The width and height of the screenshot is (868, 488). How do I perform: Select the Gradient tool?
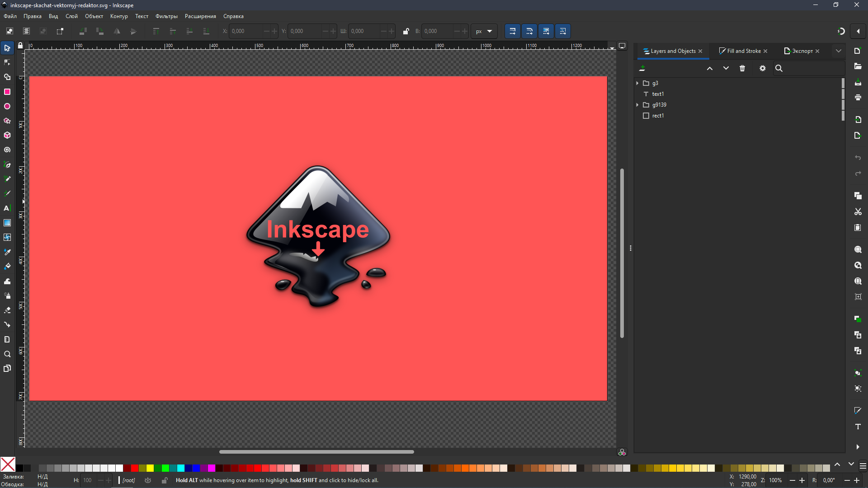[7, 223]
